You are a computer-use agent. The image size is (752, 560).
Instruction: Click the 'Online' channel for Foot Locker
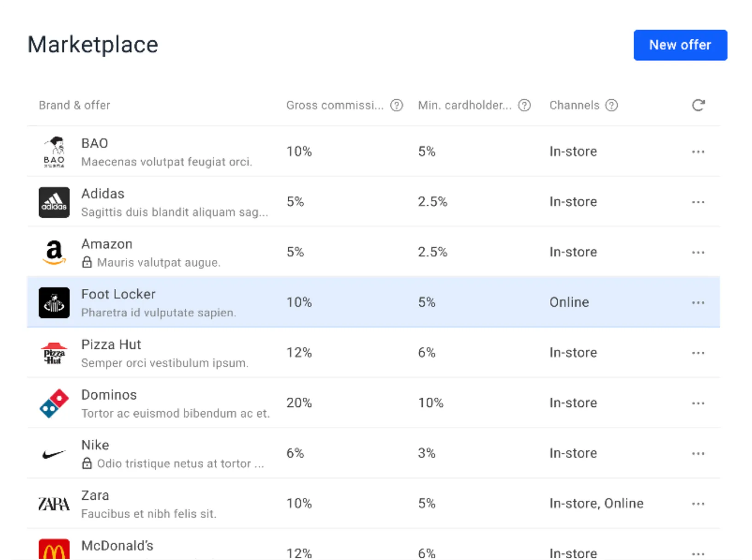(x=569, y=303)
